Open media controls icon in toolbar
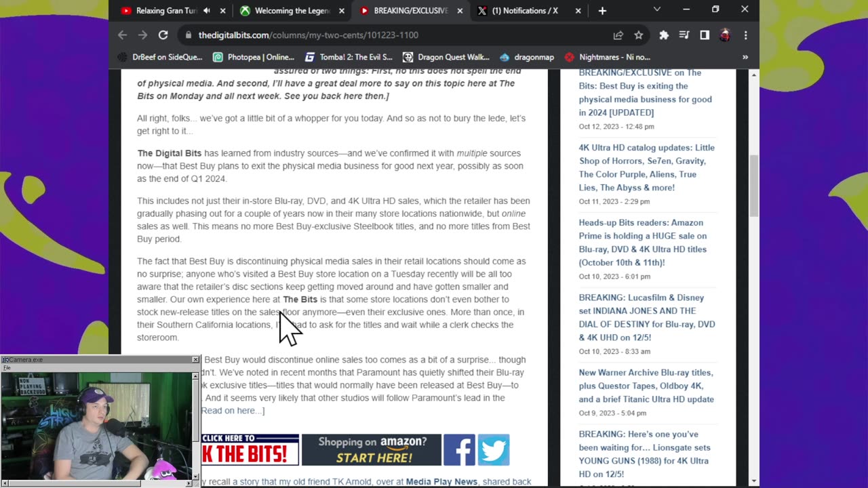Viewport: 868px width, 488px height. tap(684, 35)
